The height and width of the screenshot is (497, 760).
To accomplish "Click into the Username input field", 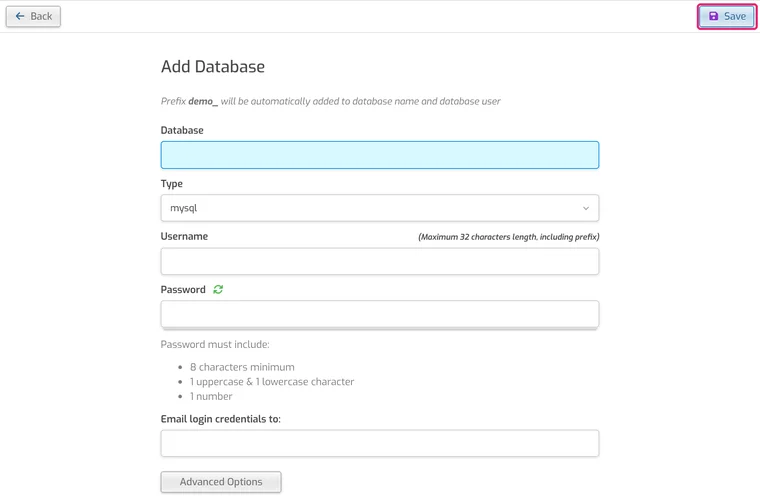I will [x=380, y=261].
